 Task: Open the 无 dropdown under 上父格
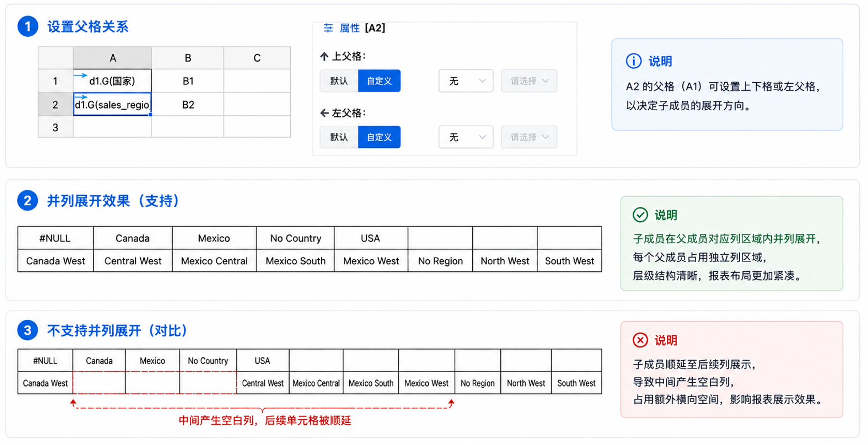point(466,81)
